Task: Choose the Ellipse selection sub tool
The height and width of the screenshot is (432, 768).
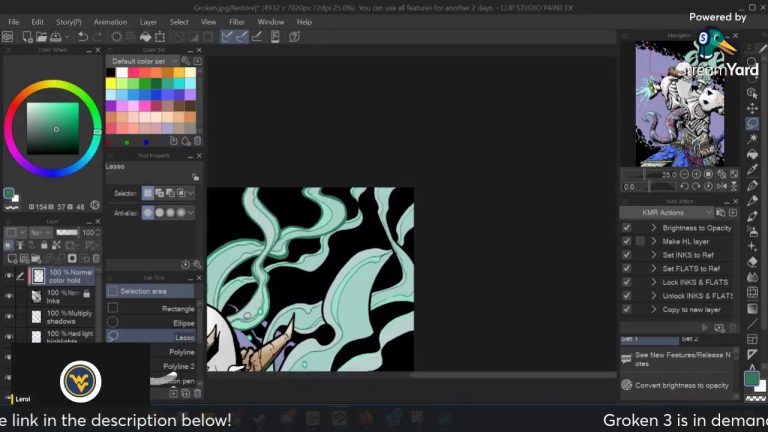Action: coord(155,322)
